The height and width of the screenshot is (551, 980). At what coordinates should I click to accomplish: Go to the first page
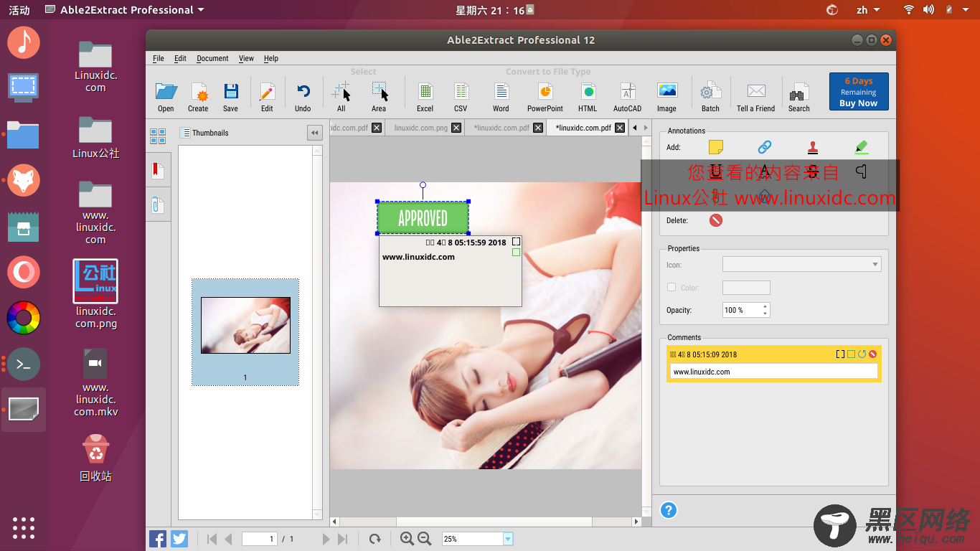[x=212, y=539]
